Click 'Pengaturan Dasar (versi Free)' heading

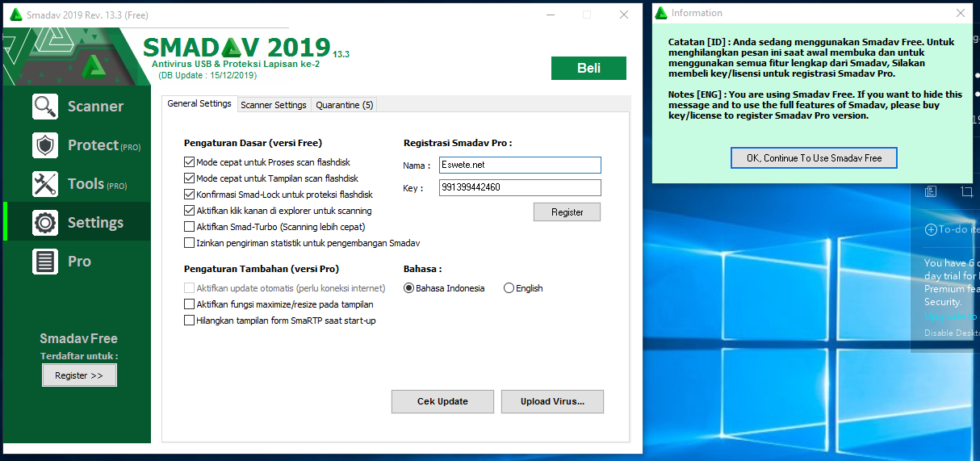[x=253, y=143]
